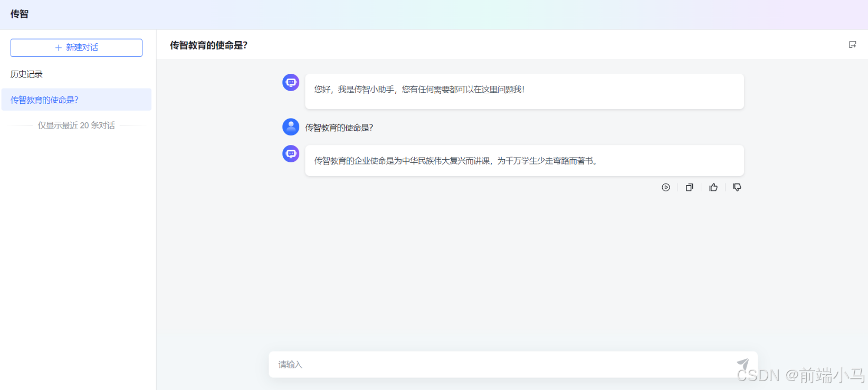868x390 pixels.
Task: Give the reply a thumbs down
Action: coord(737,188)
